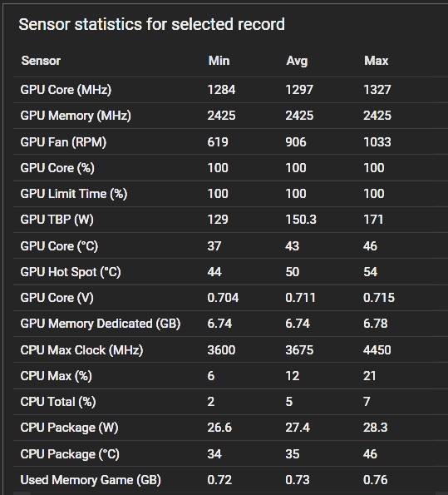Select the GPU Fan (RPM) row
The width and height of the screenshot is (448, 495).
pyautogui.click(x=230, y=141)
